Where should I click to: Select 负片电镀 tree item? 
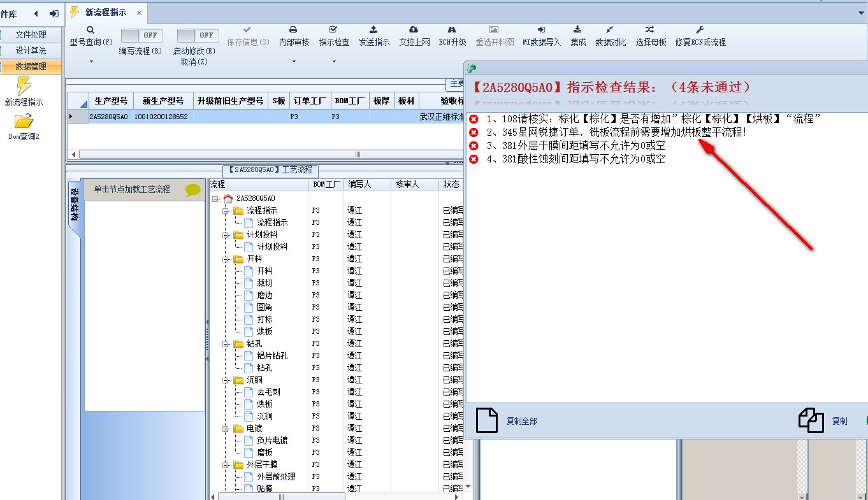pyautogui.click(x=273, y=441)
